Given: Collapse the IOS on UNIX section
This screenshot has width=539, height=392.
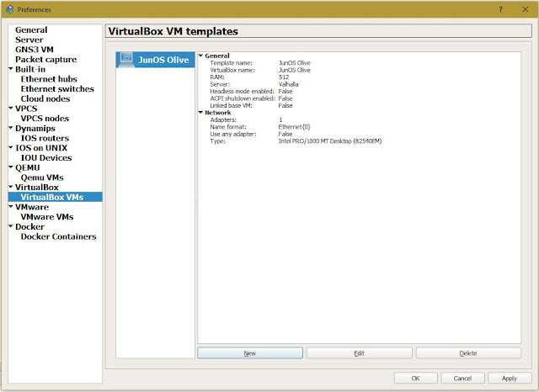Looking at the screenshot, I should coord(11,147).
